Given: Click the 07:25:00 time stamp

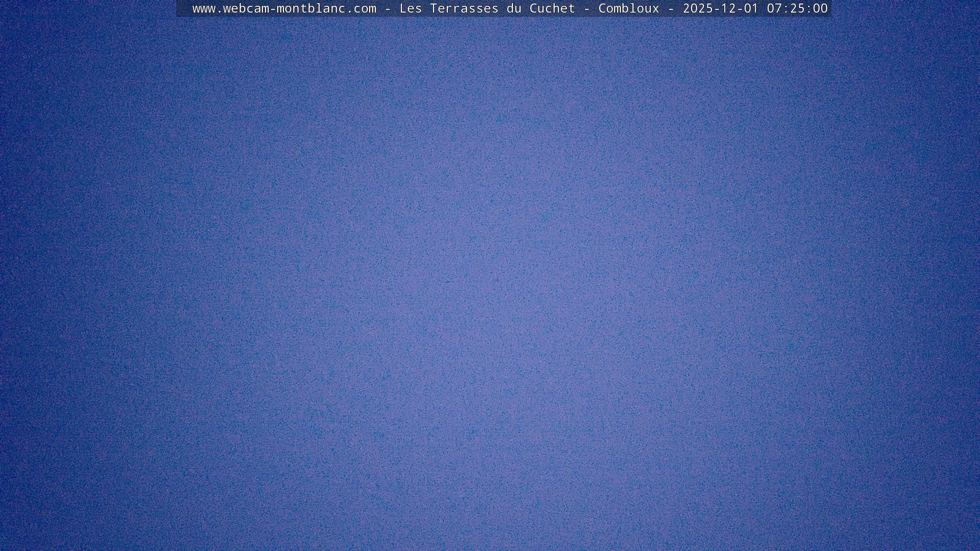Looking at the screenshot, I should 797,8.
